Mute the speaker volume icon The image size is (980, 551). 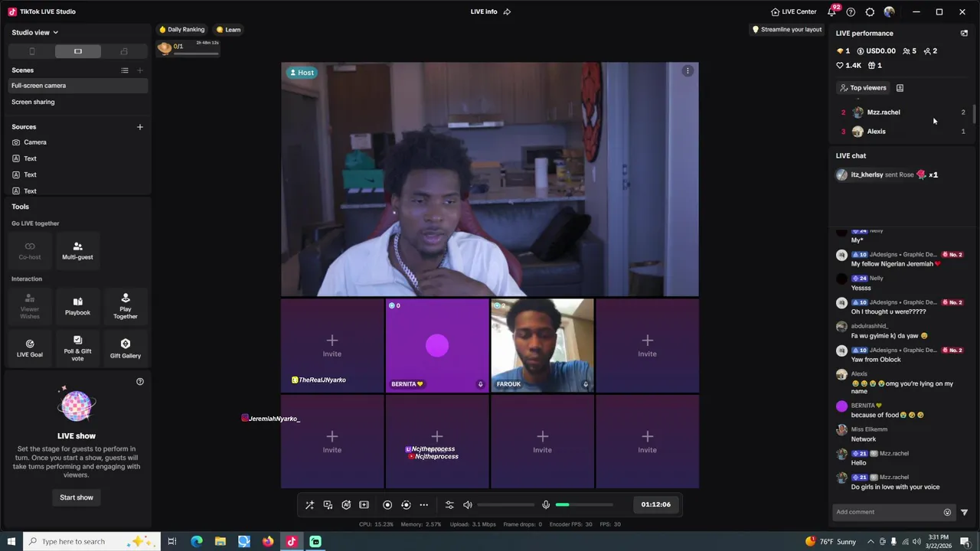tap(468, 505)
